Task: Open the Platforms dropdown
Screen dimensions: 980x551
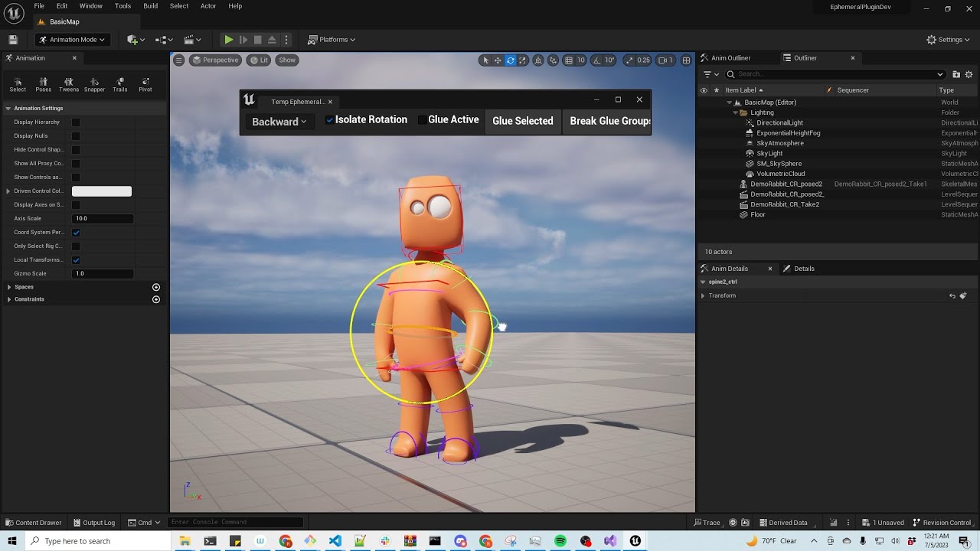Action: click(332, 40)
